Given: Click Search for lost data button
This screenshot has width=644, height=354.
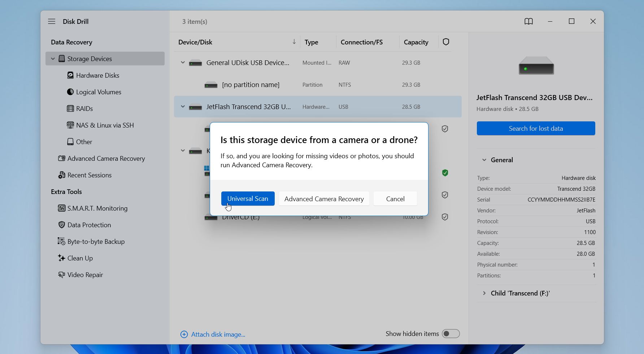Looking at the screenshot, I should 536,128.
